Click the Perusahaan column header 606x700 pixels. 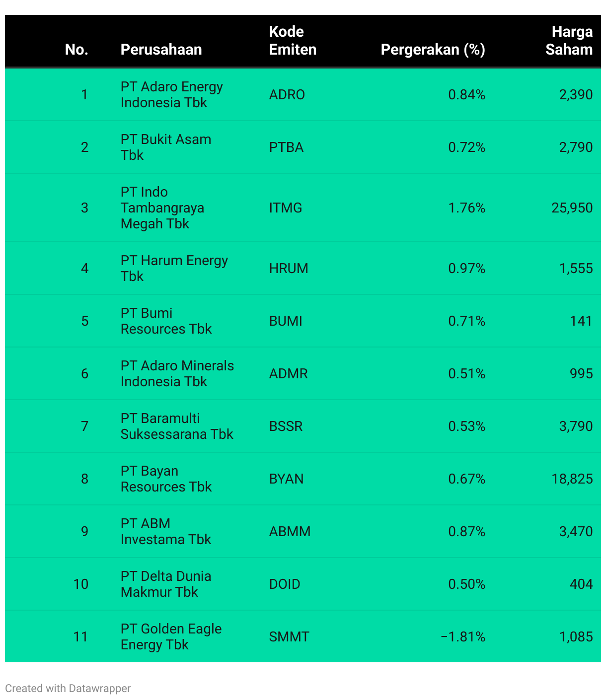pos(161,50)
